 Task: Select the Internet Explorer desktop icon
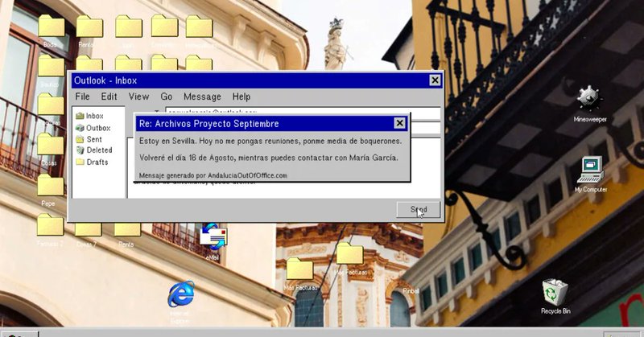point(180,302)
